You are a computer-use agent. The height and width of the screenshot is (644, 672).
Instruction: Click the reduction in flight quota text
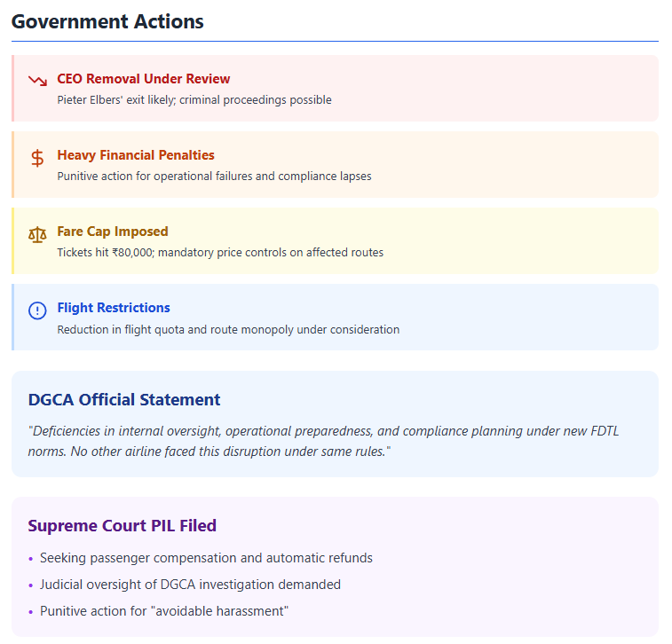(x=228, y=329)
